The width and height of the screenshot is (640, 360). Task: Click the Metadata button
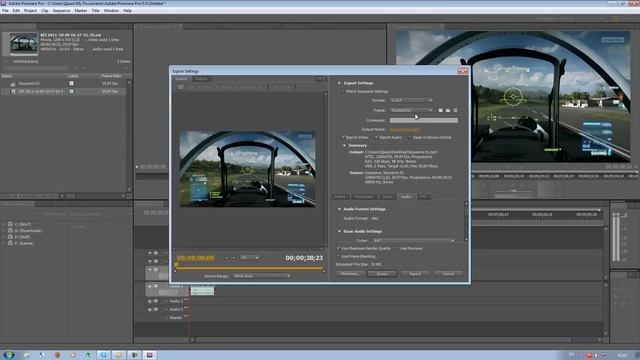click(x=350, y=274)
